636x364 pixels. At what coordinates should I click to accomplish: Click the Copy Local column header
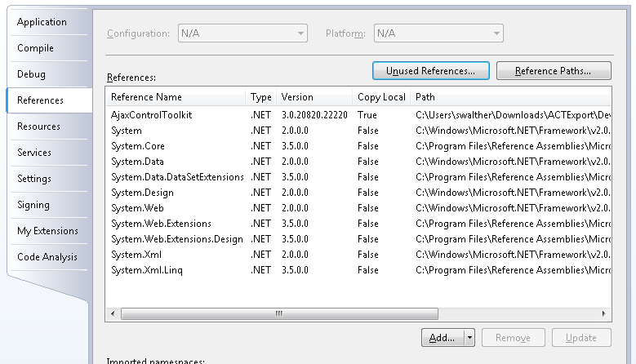(381, 97)
